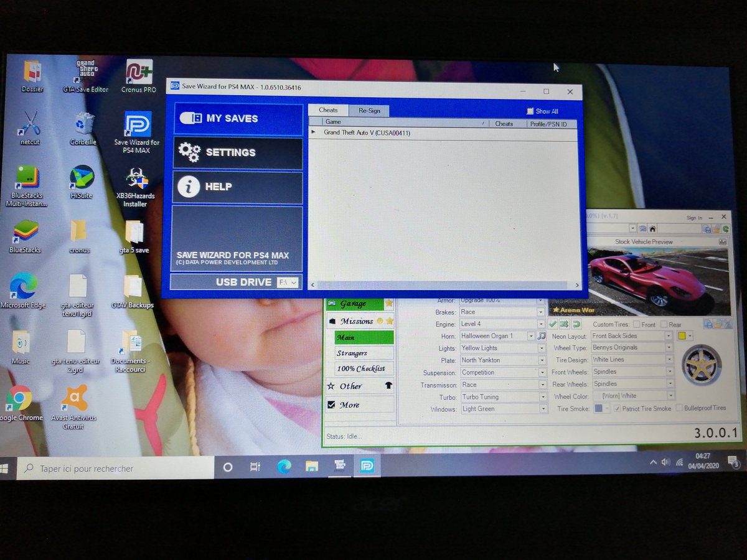Open the netcut desktop shortcut

[29, 128]
